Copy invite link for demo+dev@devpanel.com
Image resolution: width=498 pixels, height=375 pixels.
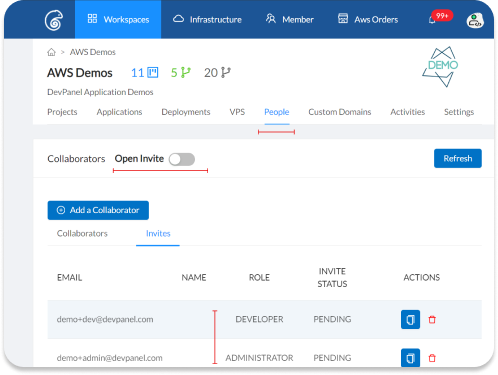410,319
